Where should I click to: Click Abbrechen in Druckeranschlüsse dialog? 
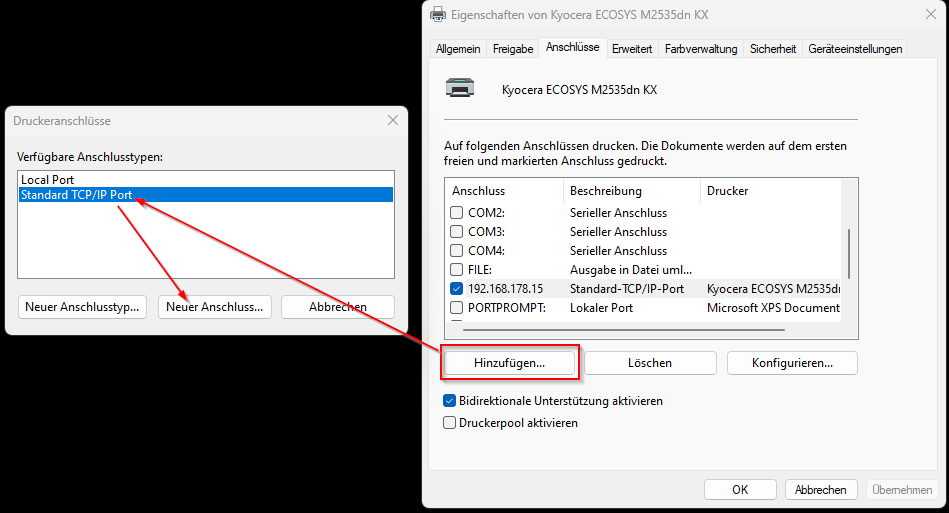[x=338, y=307]
